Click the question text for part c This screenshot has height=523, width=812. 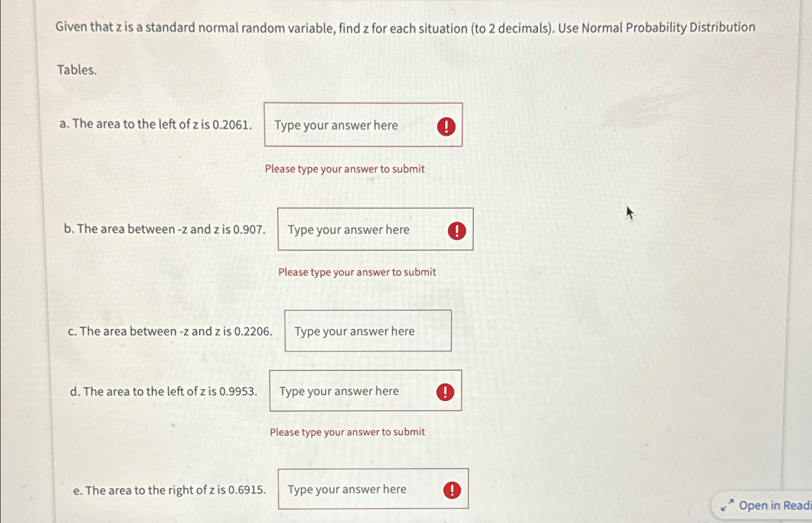point(170,331)
